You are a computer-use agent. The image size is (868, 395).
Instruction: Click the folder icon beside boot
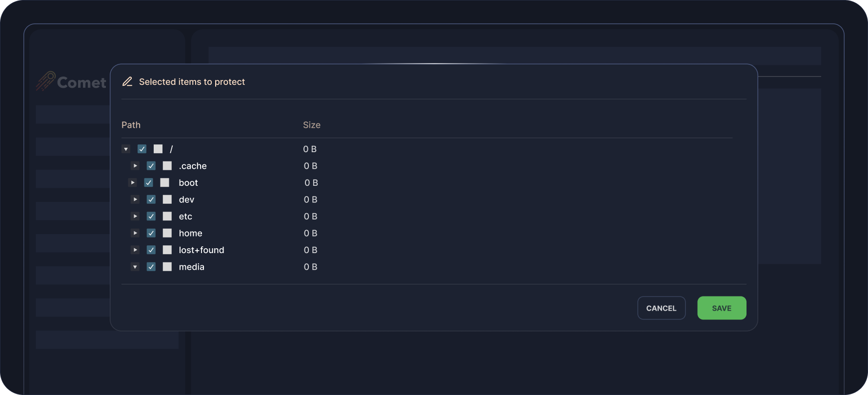[x=165, y=183]
